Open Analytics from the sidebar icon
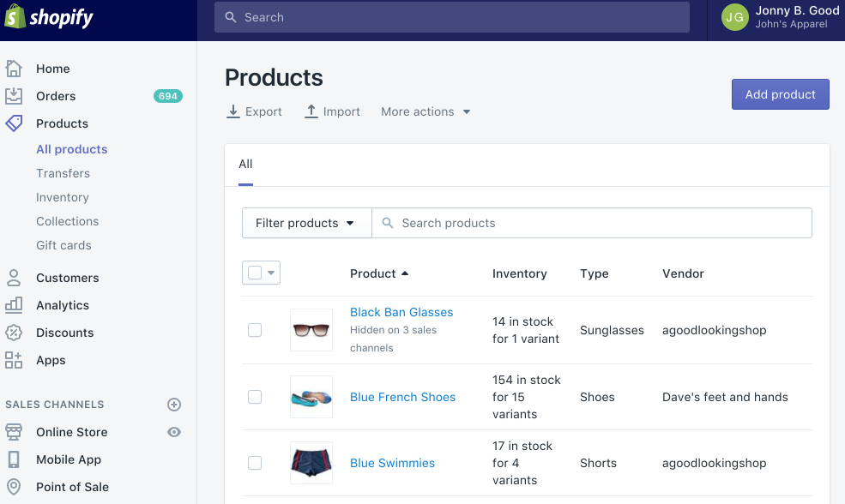 (13, 304)
